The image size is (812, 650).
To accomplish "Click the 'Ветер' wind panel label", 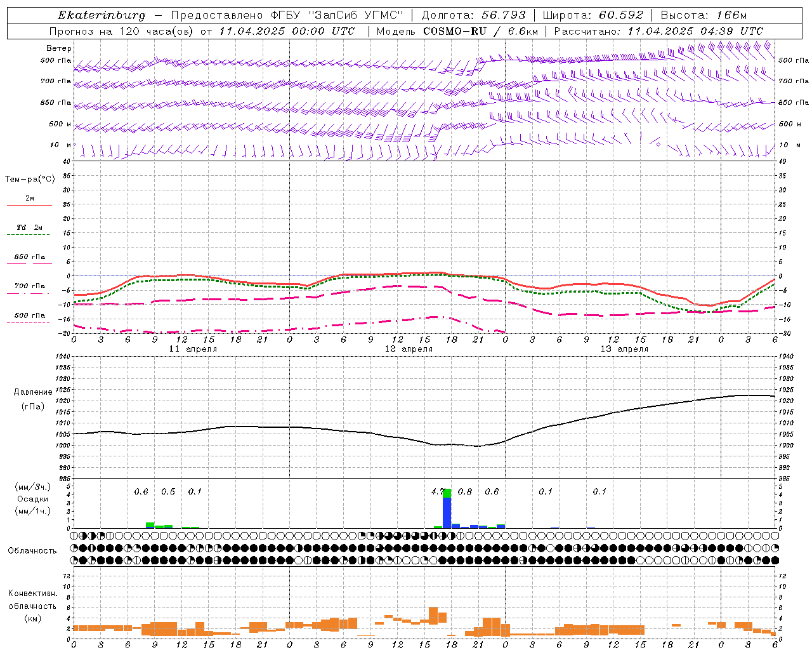I will [x=59, y=48].
